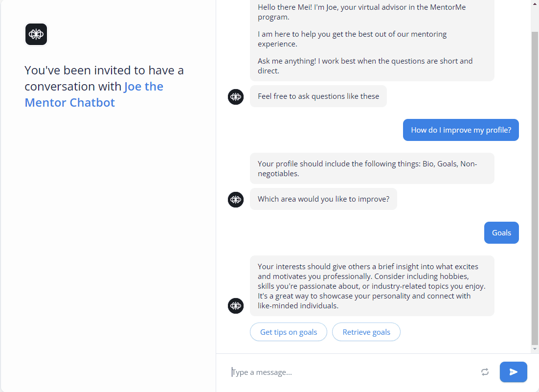Screen dimensions: 539x392
Task: Click the 'Your interests should give others' reply
Action: tap(372, 286)
